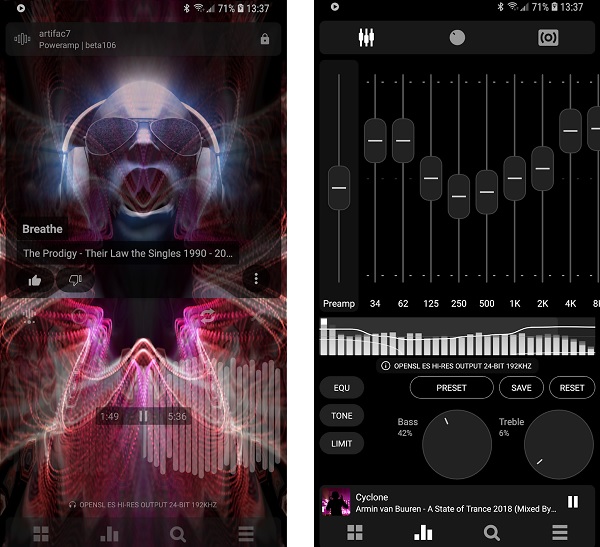Tap the thumbs up like icon
This screenshot has height=547, width=600.
(35, 280)
